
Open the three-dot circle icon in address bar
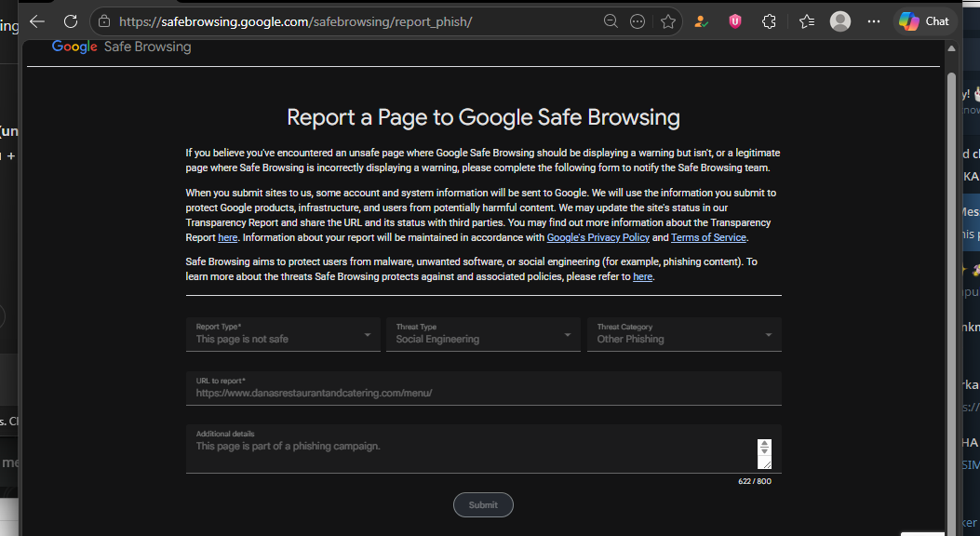638,21
